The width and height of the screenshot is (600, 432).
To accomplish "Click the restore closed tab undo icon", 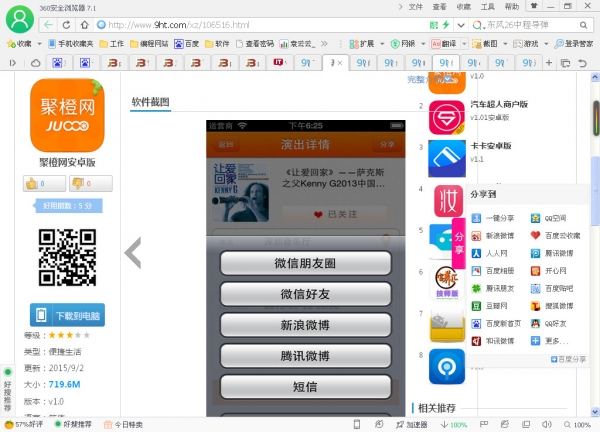I will 582,63.
